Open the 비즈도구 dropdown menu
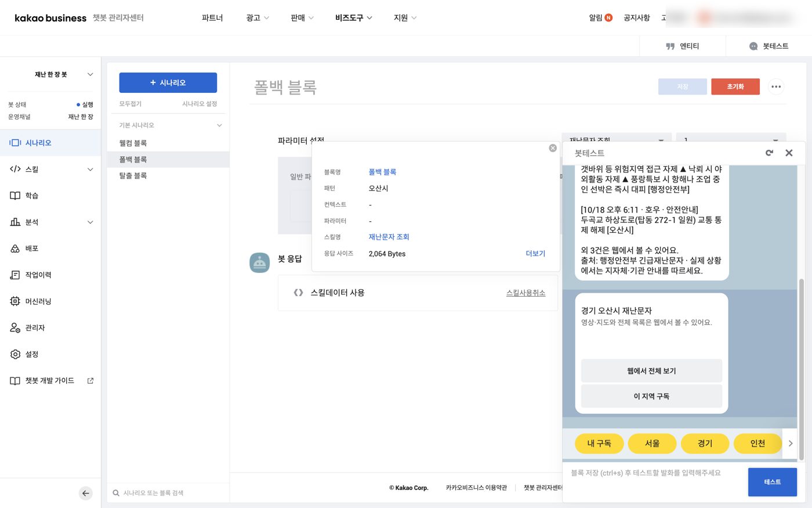The width and height of the screenshot is (812, 508). (x=354, y=17)
